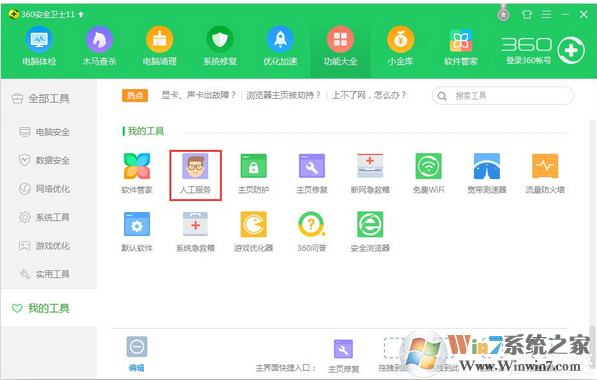This screenshot has height=380, width=597.
Task: Open link 显卡、声卡出故障？
Action: tap(199, 95)
